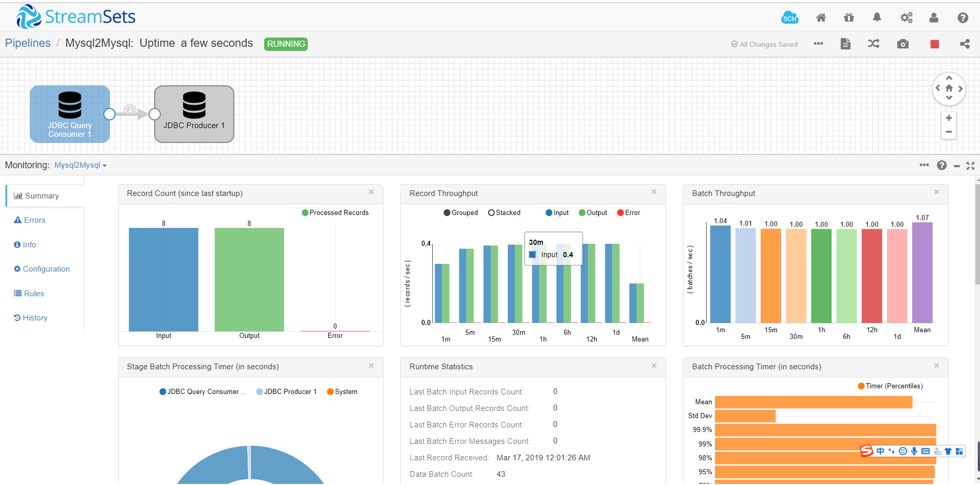Take a snapshot with the camera icon
This screenshot has width=980, height=485.
coord(903,44)
